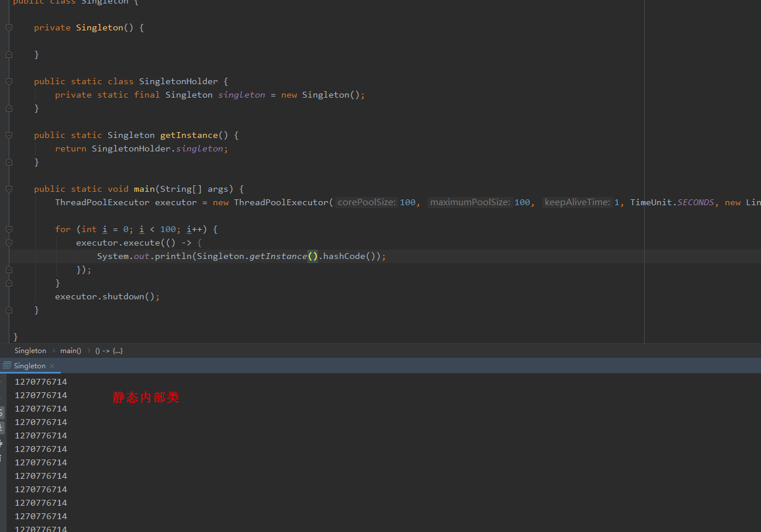Click the run tab window icon beside Singleton
Screen dimensions: 761x532
point(6,365)
